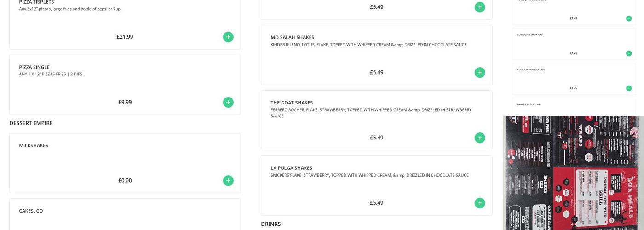This screenshot has width=644, height=230.
Task: Click the Mo Salah Shakes title
Action: [x=292, y=37]
